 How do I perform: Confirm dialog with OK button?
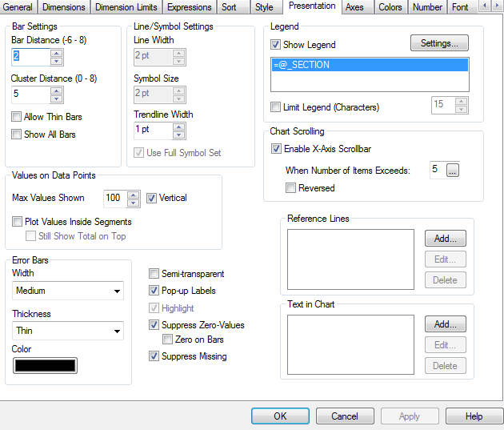coord(280,416)
